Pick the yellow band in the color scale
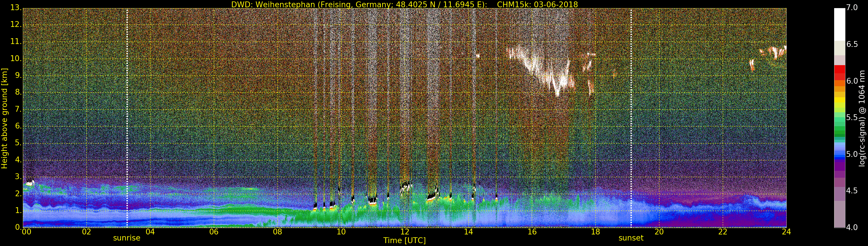The image size is (868, 246). (x=839, y=100)
